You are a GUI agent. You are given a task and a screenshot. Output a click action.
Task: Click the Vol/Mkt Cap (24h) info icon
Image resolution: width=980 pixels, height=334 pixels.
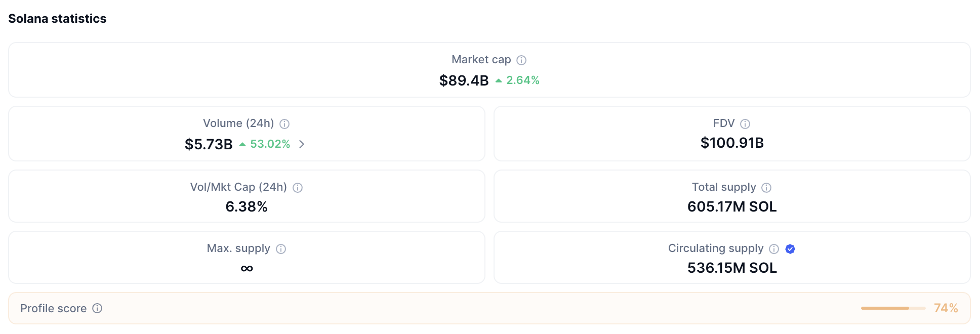(x=298, y=188)
